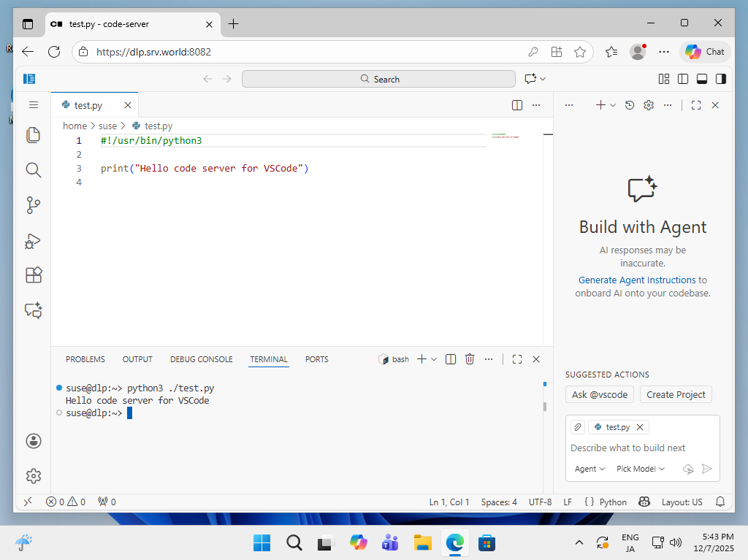Toggle secondary side bar visibility
Screen dimensions: 748x560
pyautogui.click(x=721, y=79)
